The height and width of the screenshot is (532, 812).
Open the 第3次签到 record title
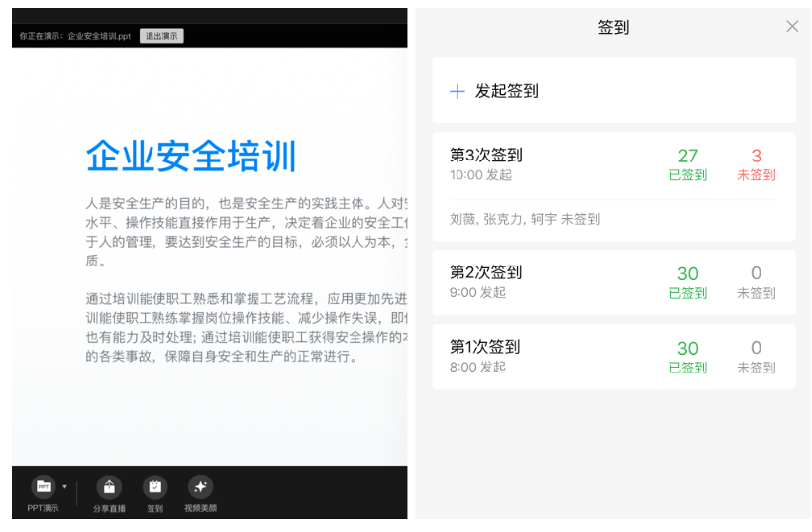[x=485, y=156]
